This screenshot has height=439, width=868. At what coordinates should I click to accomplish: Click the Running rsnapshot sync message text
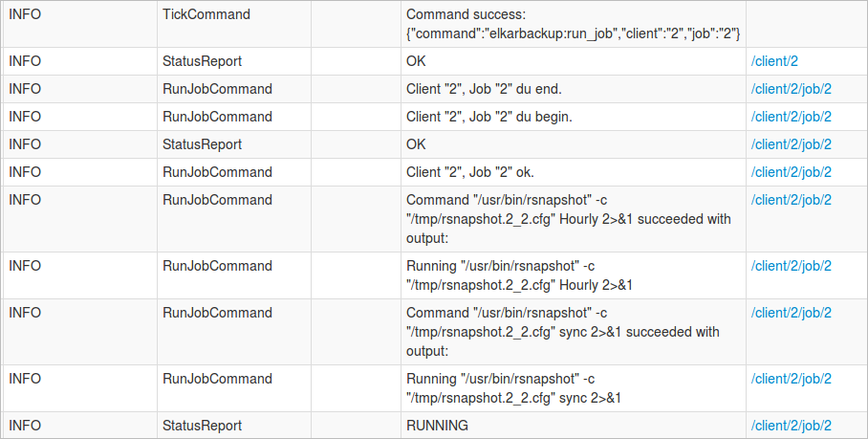click(x=519, y=387)
